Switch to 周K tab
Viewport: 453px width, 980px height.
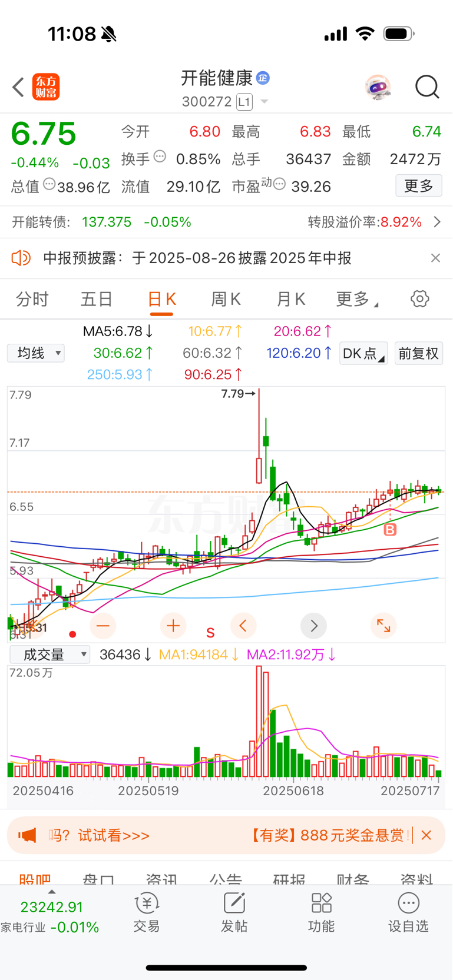226,300
